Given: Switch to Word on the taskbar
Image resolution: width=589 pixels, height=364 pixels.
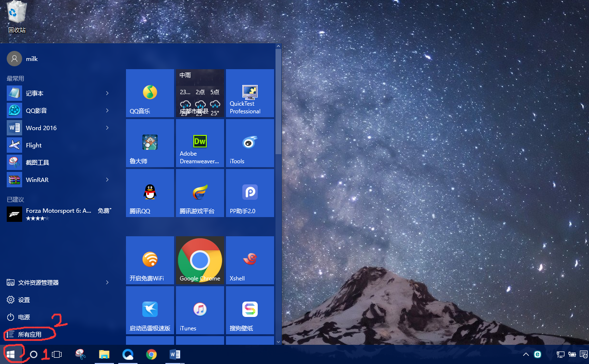Looking at the screenshot, I should pyautogui.click(x=175, y=354).
